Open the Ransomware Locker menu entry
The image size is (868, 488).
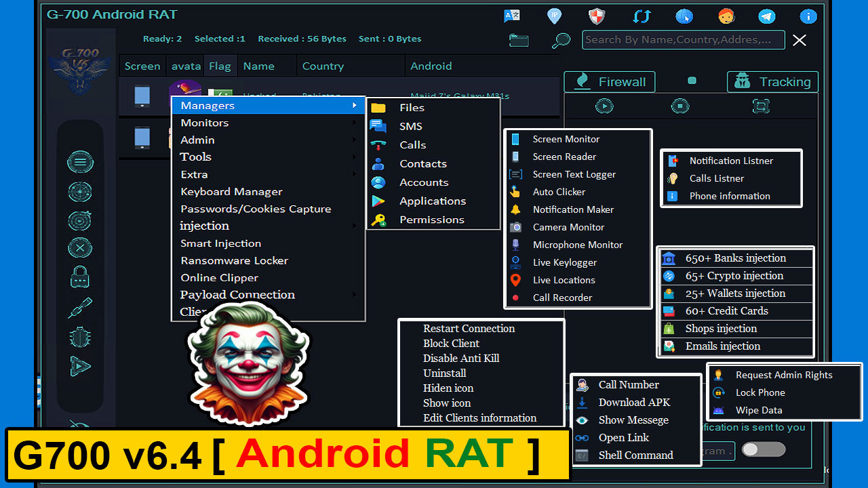click(234, 260)
